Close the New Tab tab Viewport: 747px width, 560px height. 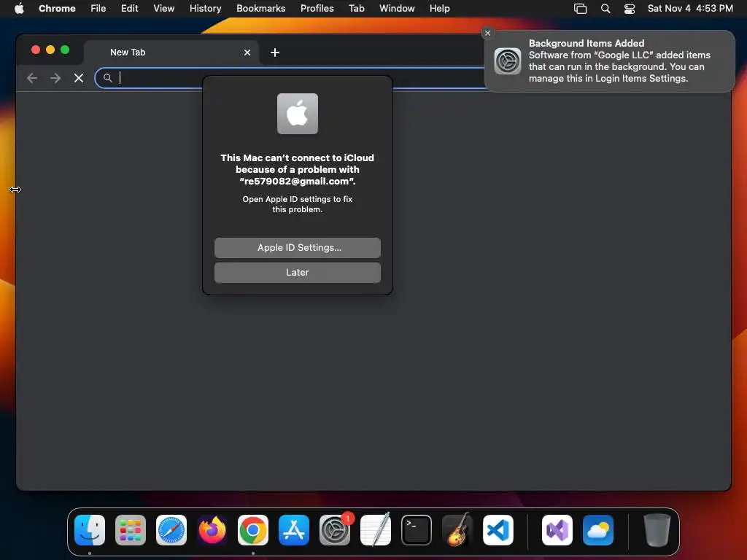point(247,52)
